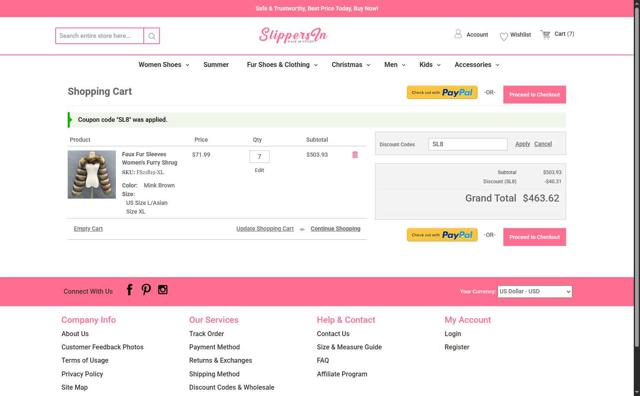This screenshot has width=640, height=396.
Task: Open Login footer link
Action: [453, 334]
